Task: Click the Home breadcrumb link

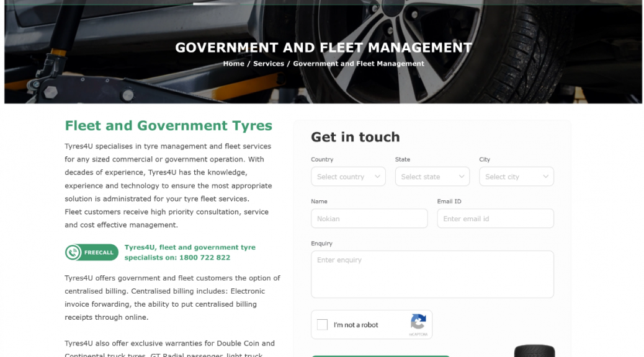Action: pos(233,64)
